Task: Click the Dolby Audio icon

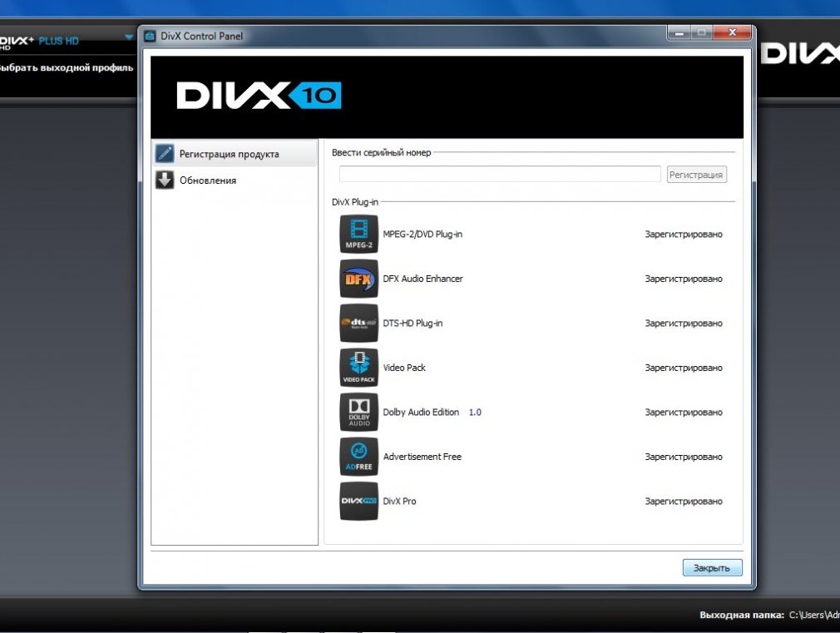Action: click(x=359, y=413)
